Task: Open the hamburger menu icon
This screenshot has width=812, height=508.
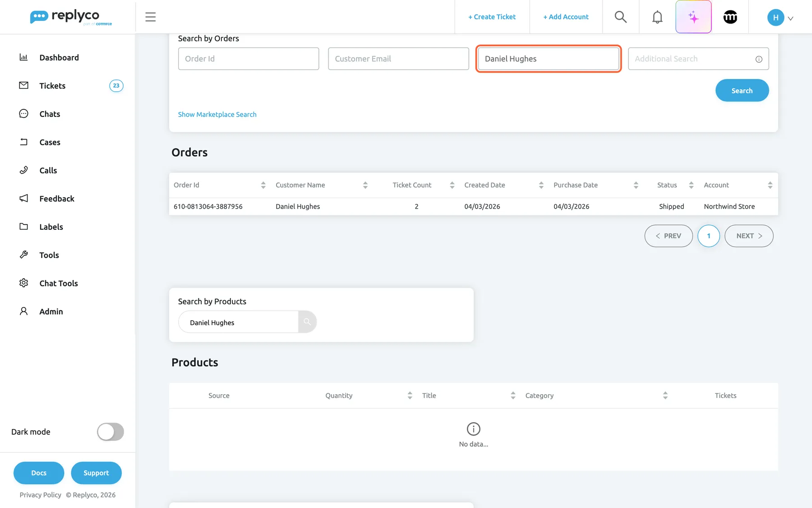Action: click(x=150, y=17)
